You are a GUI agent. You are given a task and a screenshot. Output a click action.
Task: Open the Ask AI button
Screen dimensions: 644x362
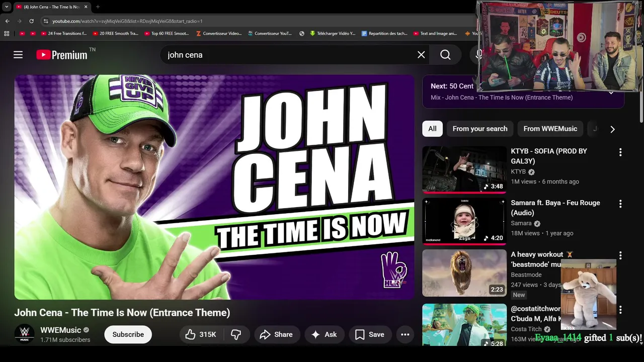[324, 334]
